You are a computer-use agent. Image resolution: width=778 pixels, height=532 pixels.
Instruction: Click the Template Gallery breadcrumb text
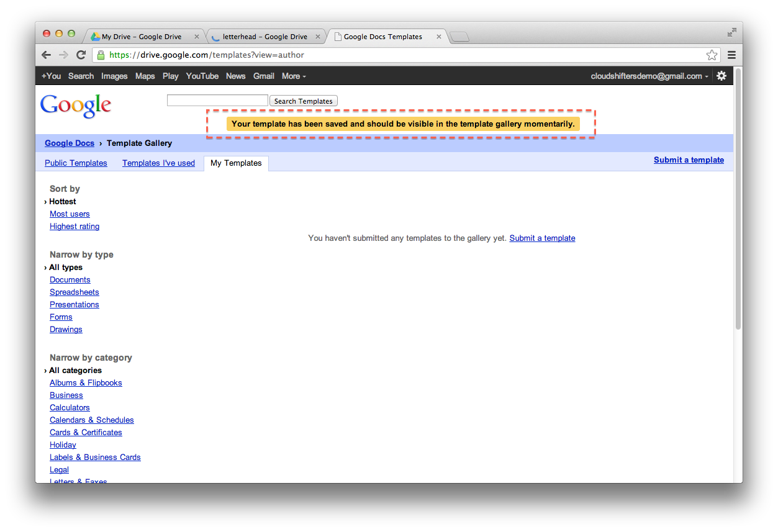pyautogui.click(x=139, y=143)
